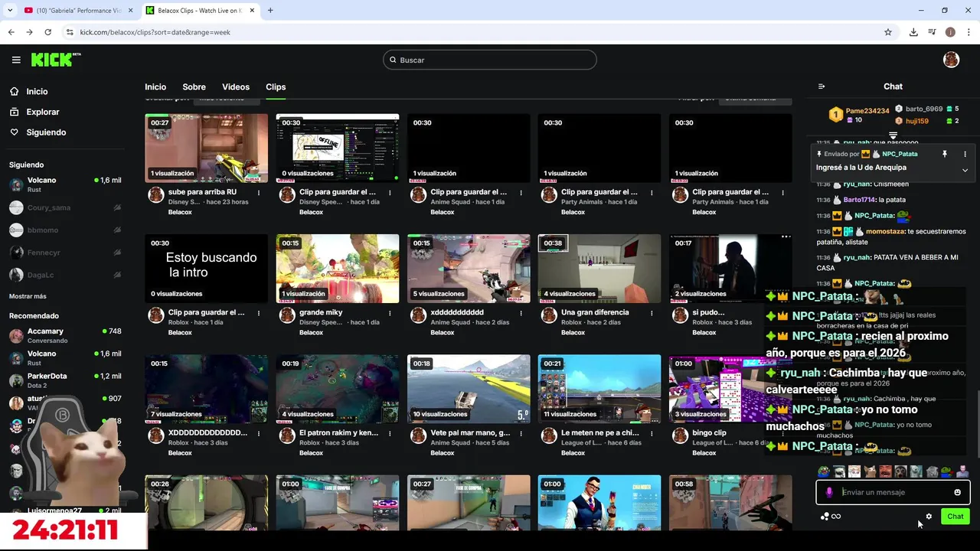The image size is (980, 551).
Task: Play 'Estoy buscando la intro' clip
Action: (x=206, y=269)
